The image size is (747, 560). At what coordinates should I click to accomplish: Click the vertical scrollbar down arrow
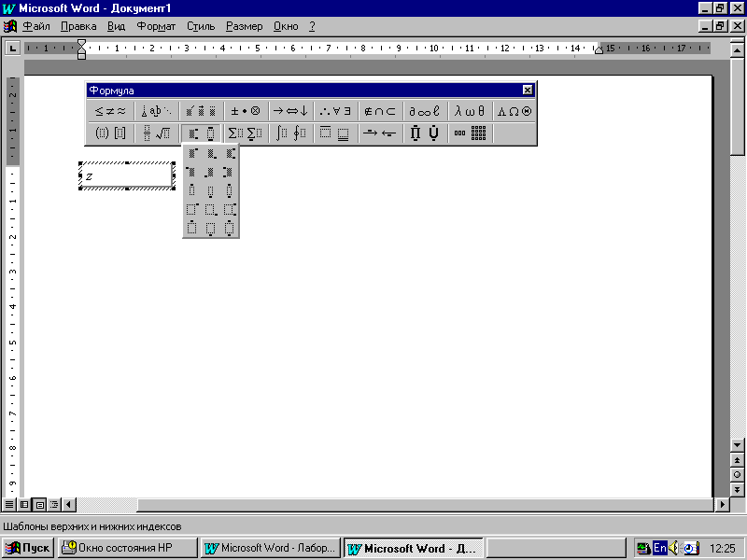[737, 445]
